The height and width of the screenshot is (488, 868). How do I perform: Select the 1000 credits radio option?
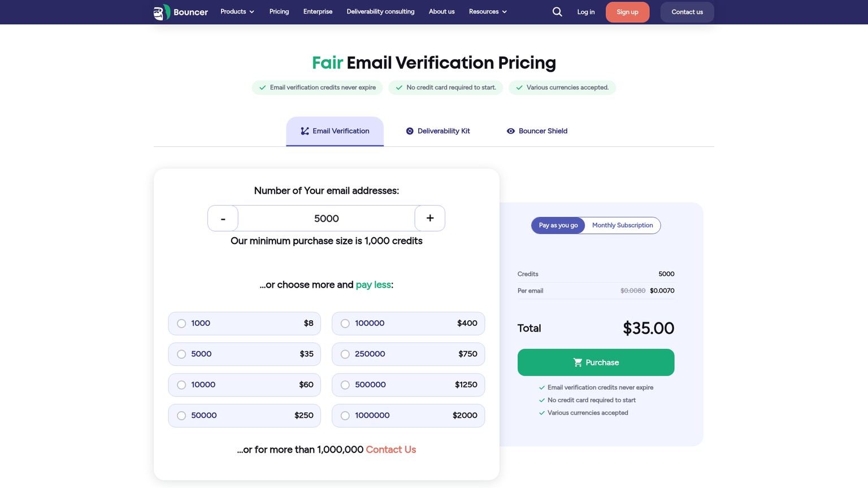tap(181, 324)
